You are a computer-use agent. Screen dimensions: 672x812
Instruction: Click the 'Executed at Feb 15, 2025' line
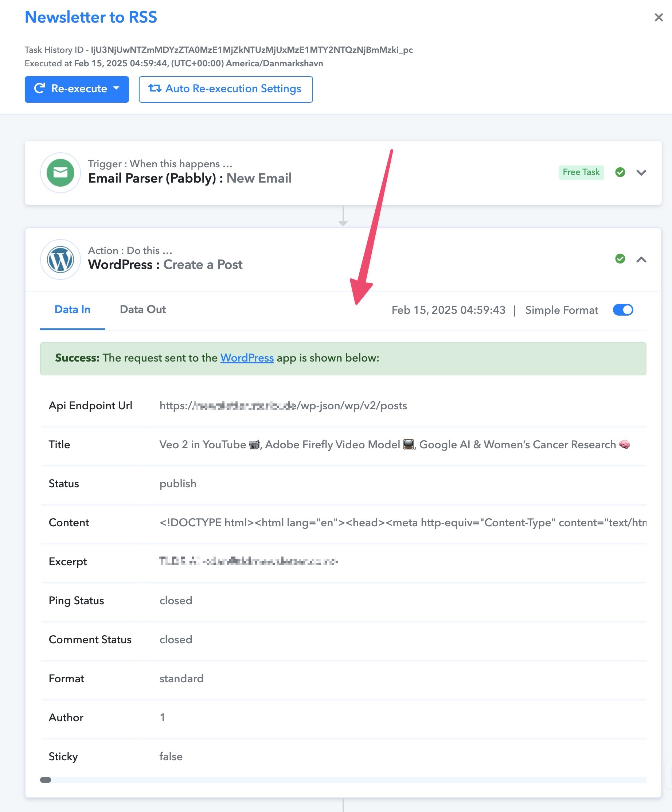click(x=174, y=63)
